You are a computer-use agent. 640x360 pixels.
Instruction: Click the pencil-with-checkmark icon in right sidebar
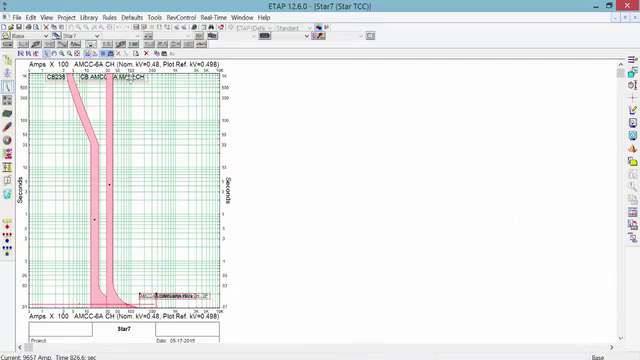pyautogui.click(x=633, y=110)
